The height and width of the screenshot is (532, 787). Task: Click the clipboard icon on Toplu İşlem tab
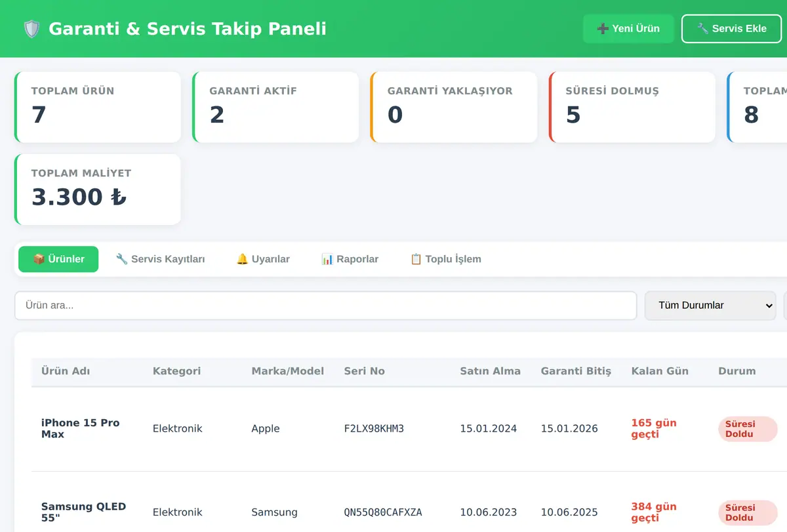coord(416,259)
